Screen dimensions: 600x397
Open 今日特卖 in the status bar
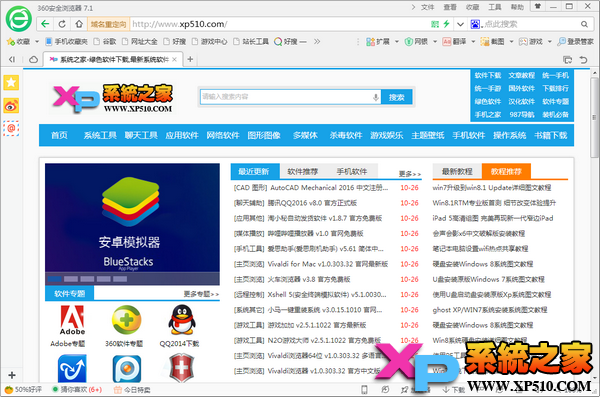132,390
